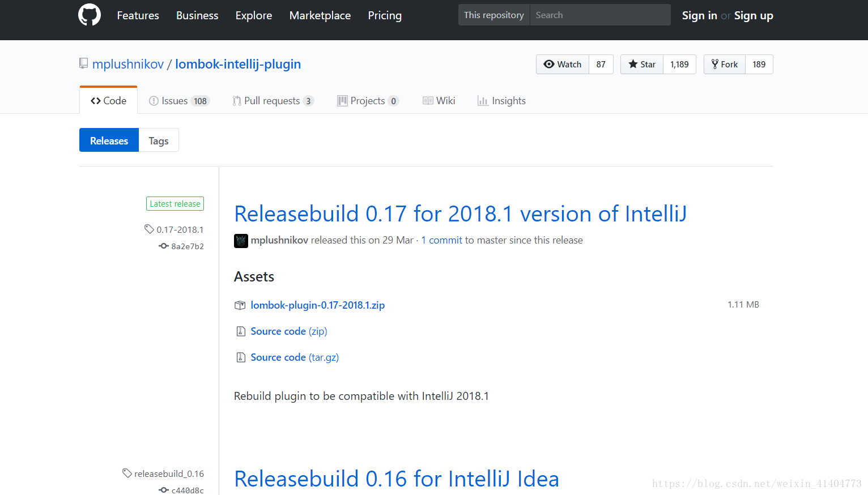Select the 'Rebuild plugin to be compatible' description
Screen dimensions: 868x495
(361, 396)
